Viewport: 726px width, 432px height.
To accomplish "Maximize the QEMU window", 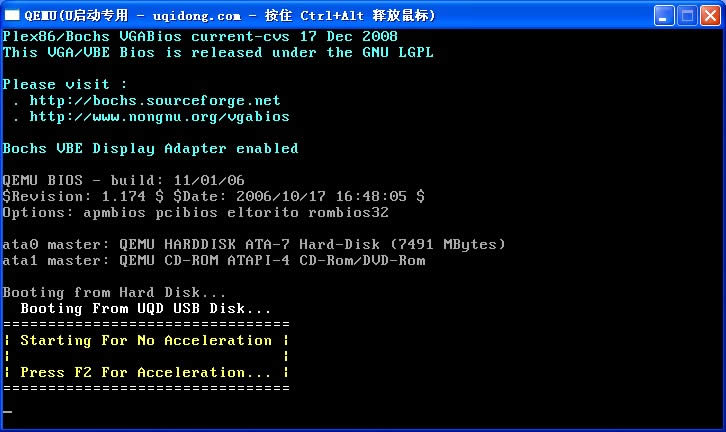I will [687, 15].
